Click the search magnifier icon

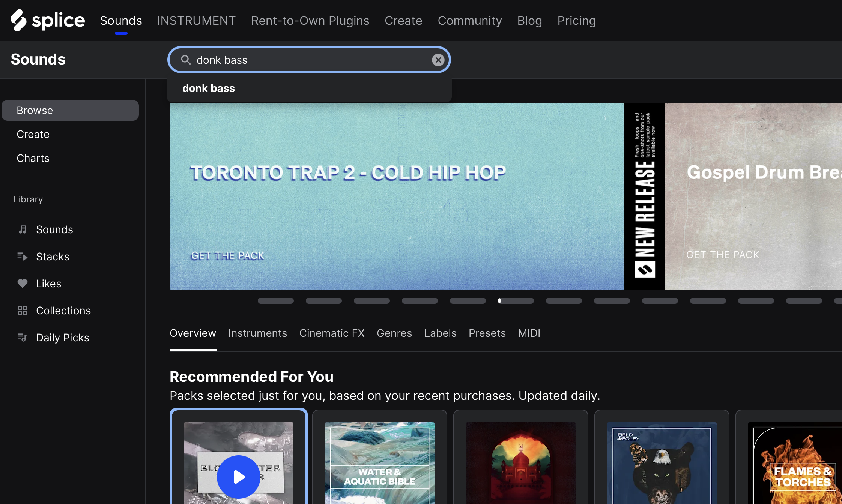coord(186,60)
